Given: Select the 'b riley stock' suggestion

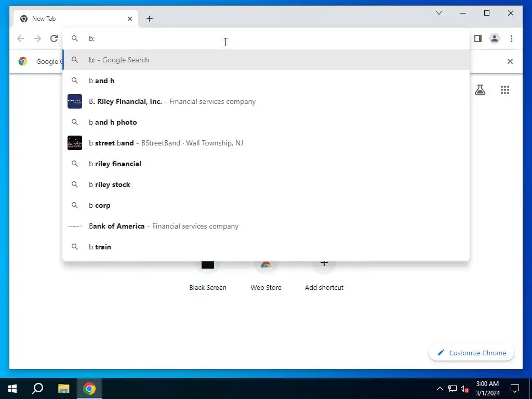Looking at the screenshot, I should click(266, 184).
